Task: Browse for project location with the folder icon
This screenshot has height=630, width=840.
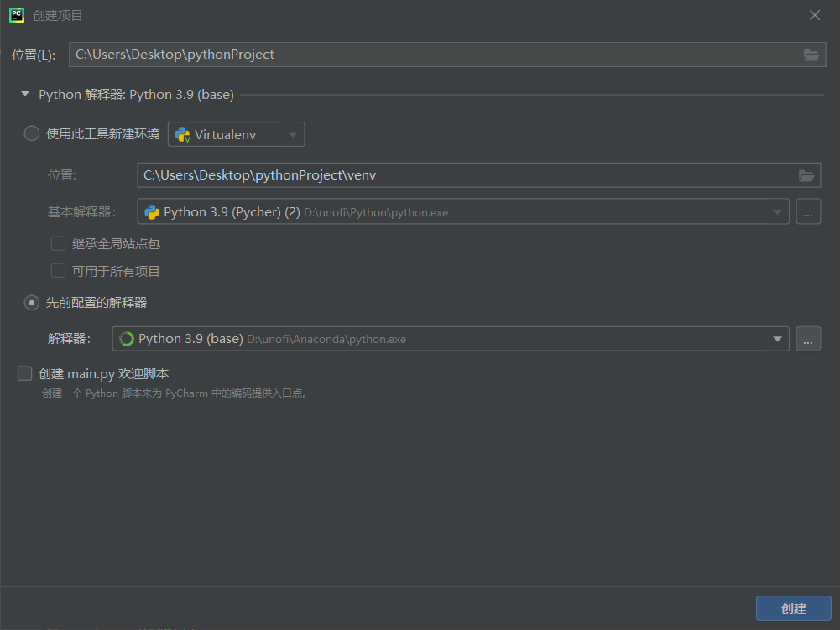Action: 811,55
